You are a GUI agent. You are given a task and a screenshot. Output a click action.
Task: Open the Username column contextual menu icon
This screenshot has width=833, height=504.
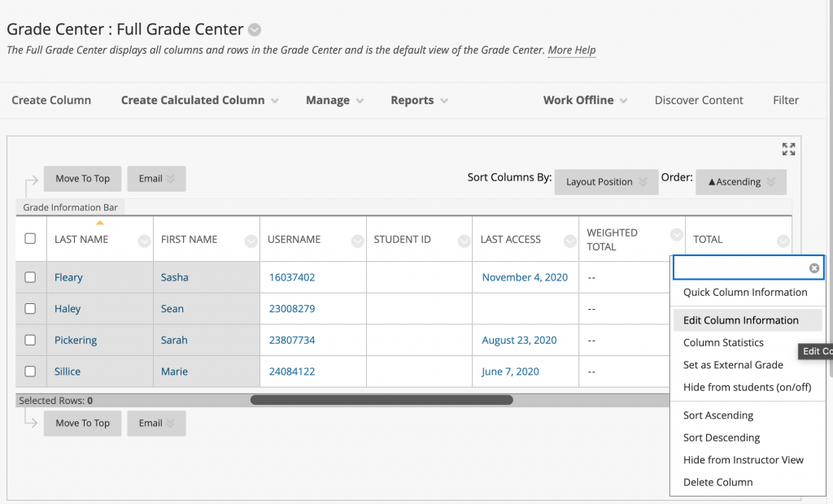(x=356, y=241)
